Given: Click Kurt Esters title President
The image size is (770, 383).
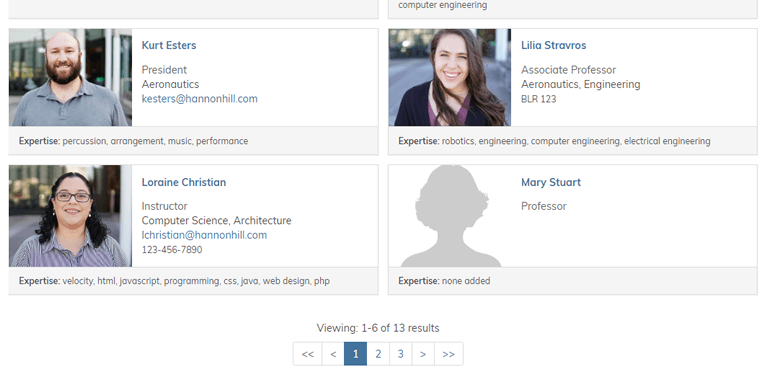Looking at the screenshot, I should point(165,70).
